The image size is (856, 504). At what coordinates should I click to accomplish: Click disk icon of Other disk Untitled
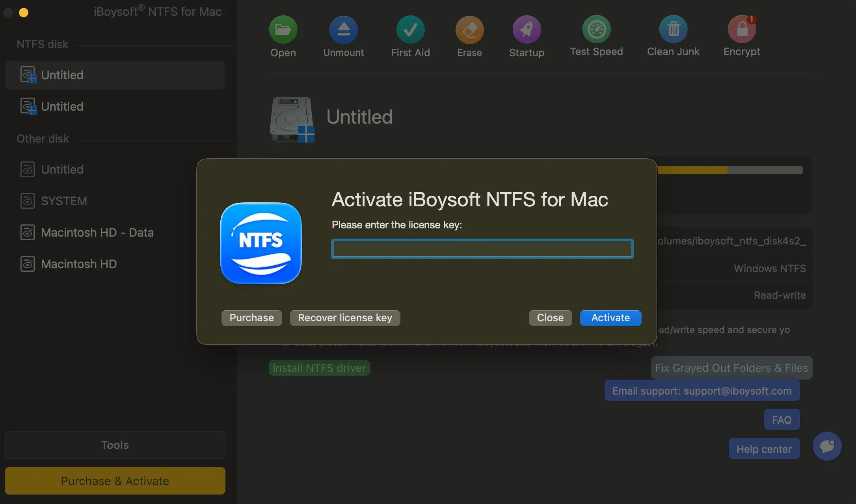coord(28,169)
